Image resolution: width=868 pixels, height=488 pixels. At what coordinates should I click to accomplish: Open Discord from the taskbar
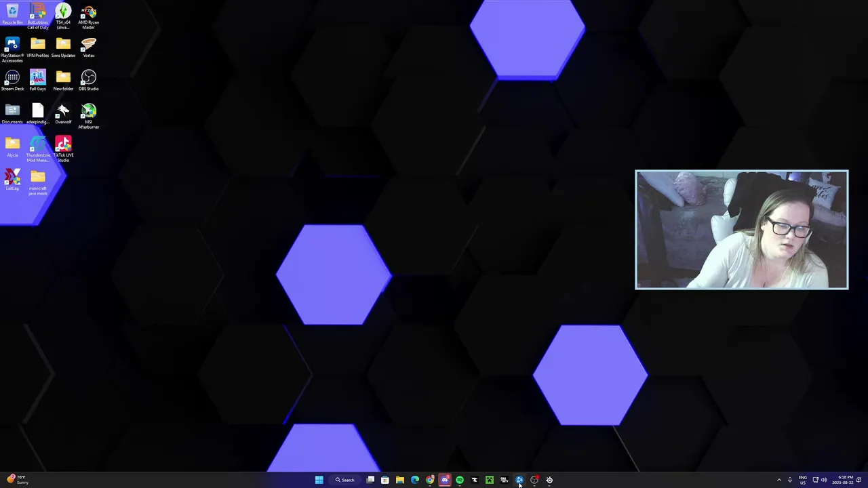point(445,480)
